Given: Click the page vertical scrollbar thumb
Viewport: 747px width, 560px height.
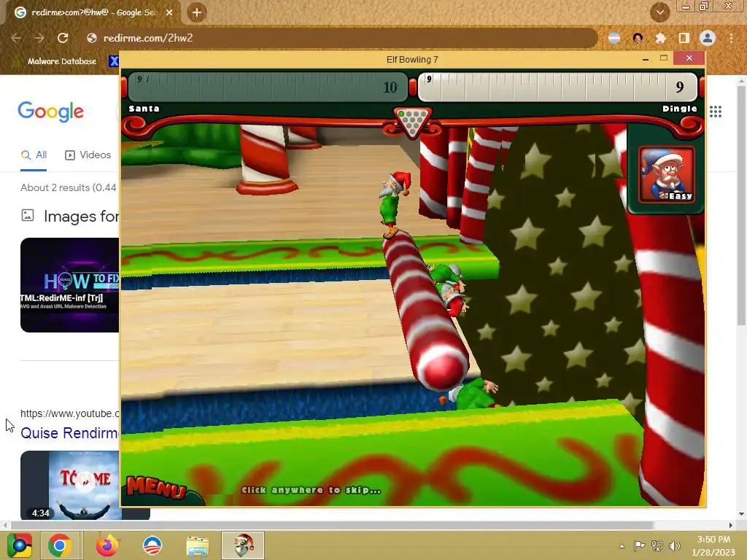Looking at the screenshot, I should [x=741, y=206].
